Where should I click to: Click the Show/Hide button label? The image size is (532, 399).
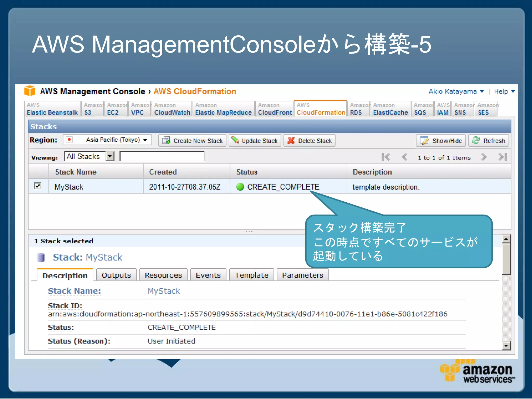click(447, 141)
